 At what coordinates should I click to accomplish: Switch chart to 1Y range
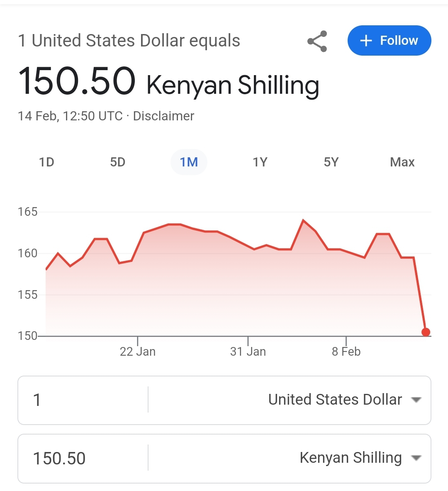coord(260,162)
